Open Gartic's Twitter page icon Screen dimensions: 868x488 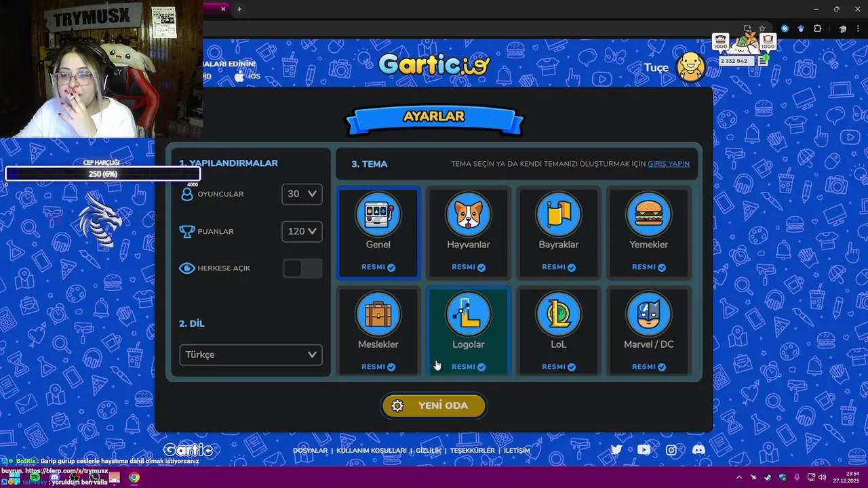616,449
